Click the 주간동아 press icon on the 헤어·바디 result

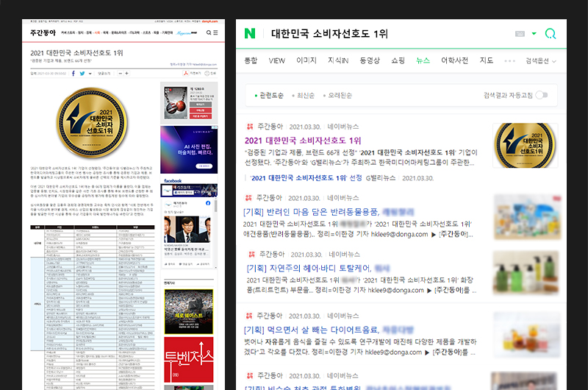click(251, 255)
